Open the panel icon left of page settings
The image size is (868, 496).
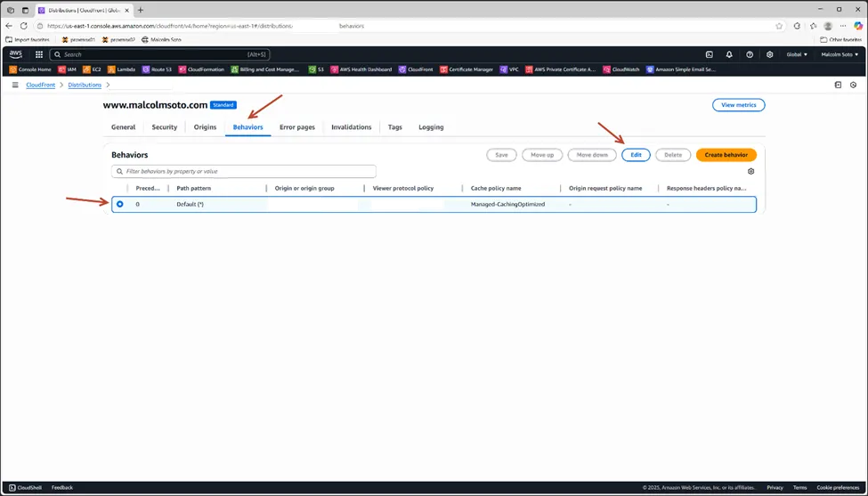point(838,85)
